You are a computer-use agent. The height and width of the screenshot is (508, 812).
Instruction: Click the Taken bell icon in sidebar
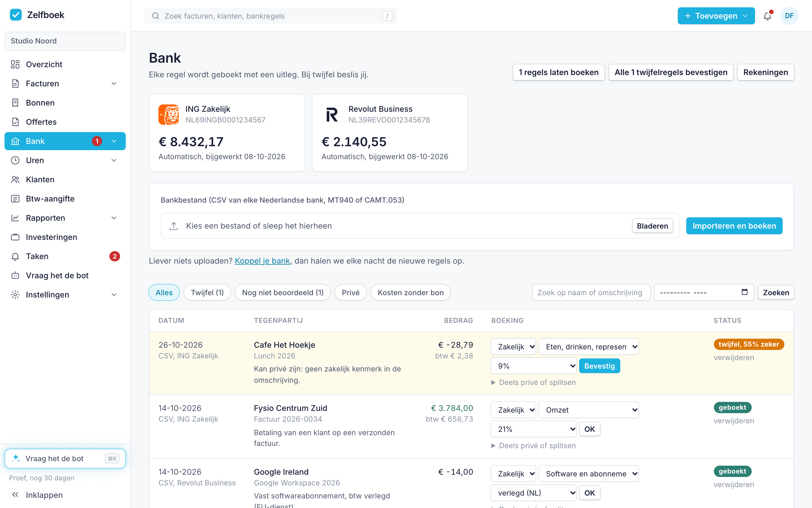[15, 256]
